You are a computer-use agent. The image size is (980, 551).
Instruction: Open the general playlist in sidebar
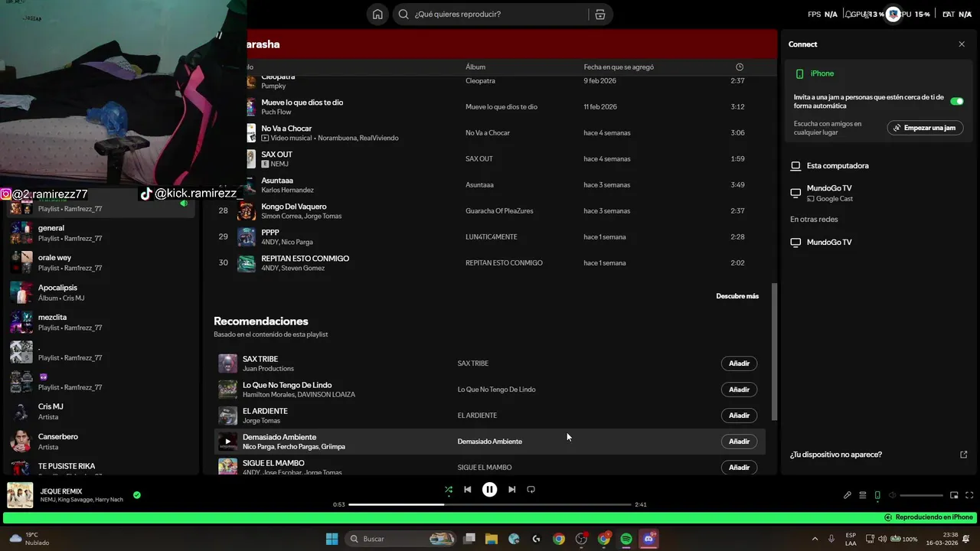coord(100,233)
